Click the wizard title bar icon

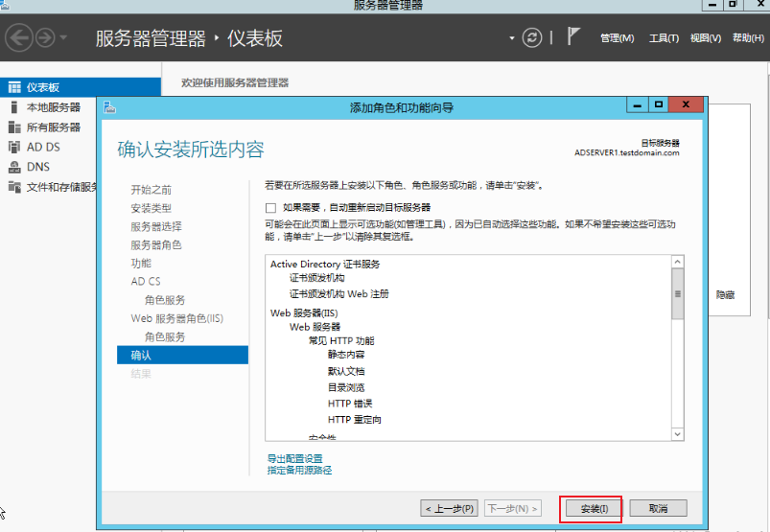coord(110,106)
